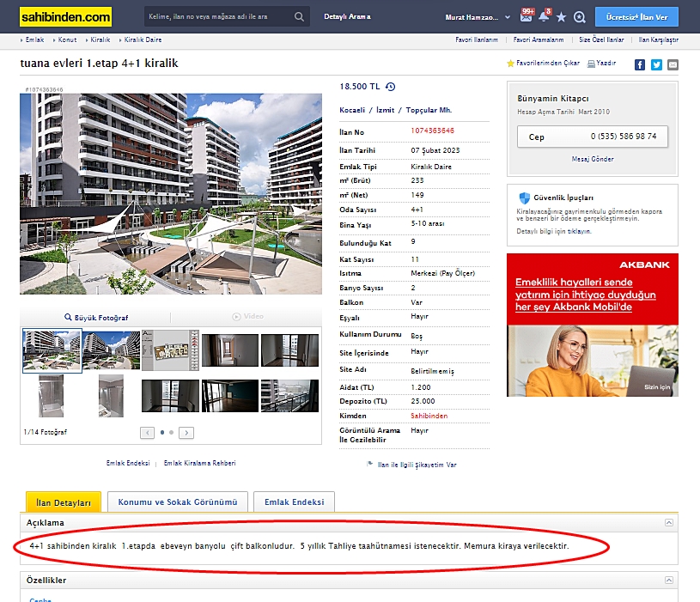Select the balcony view thumbnail
700x602 pixels.
click(x=289, y=396)
